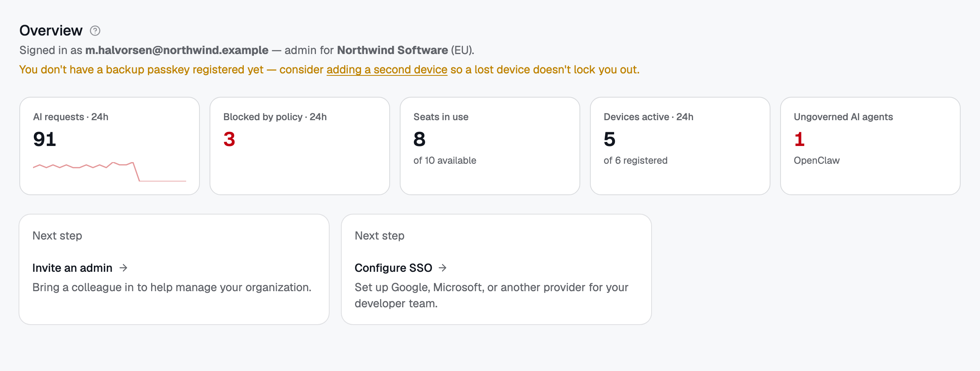Image resolution: width=980 pixels, height=371 pixels.
Task: Select the Seats in use card
Action: click(x=490, y=146)
